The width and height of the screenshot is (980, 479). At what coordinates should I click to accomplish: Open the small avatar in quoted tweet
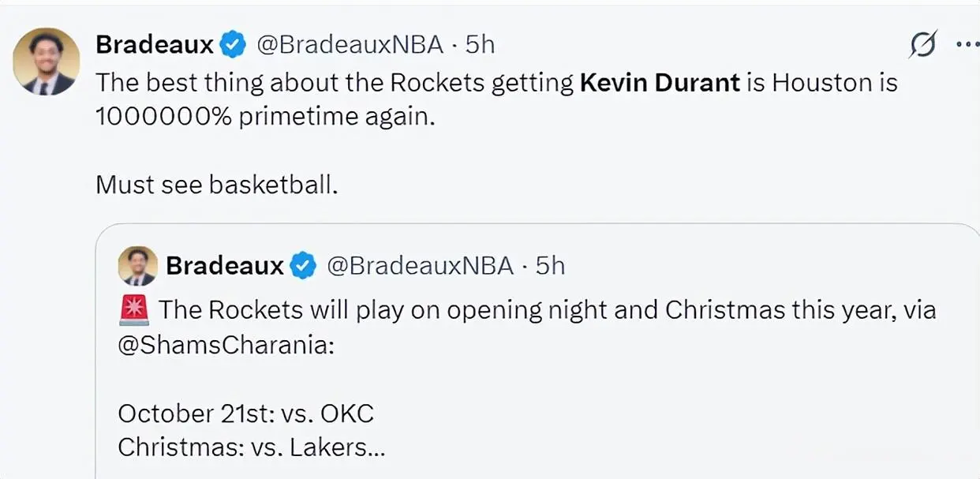pyautogui.click(x=137, y=266)
